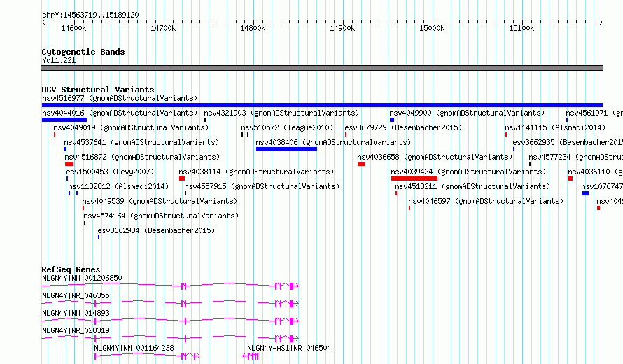Open variant nsv4516872 label
This screenshot has height=364, width=623.
(142, 157)
